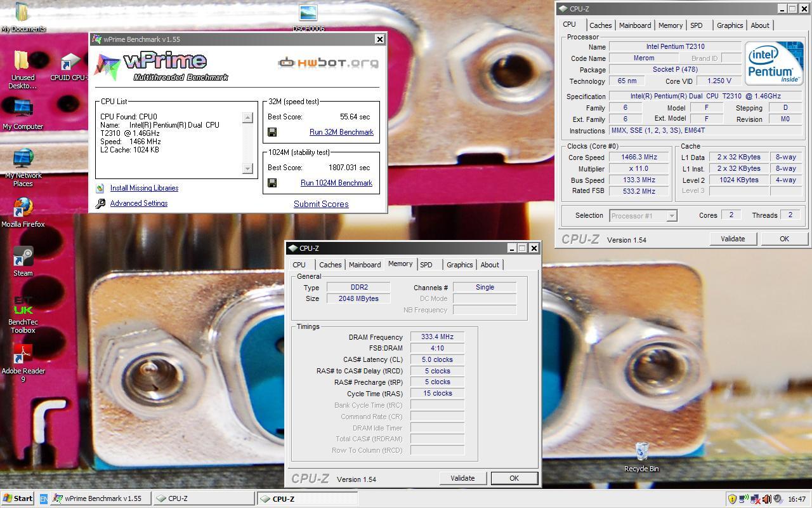
Task: Open the Graphics tab in the top-right CPU-Z window
Action: (x=730, y=25)
